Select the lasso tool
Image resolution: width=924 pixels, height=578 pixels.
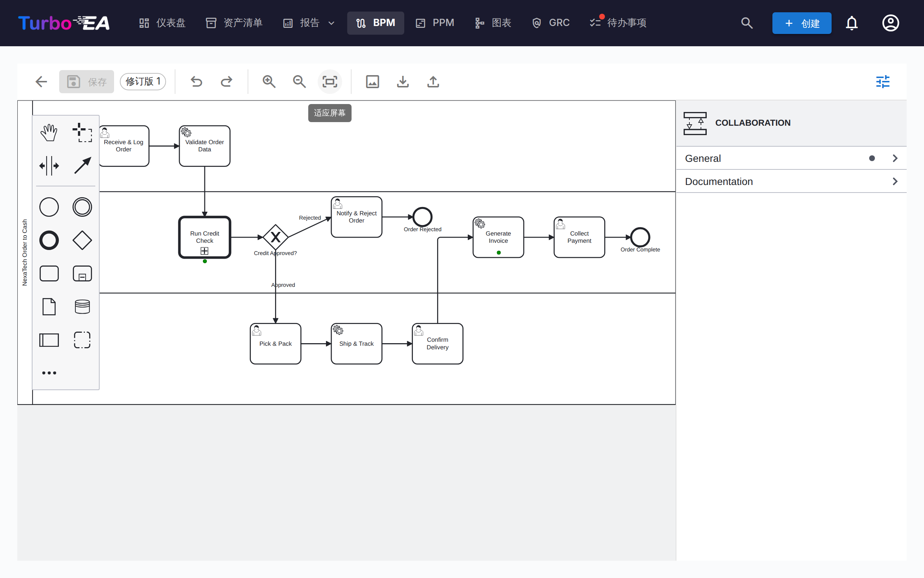pos(82,133)
